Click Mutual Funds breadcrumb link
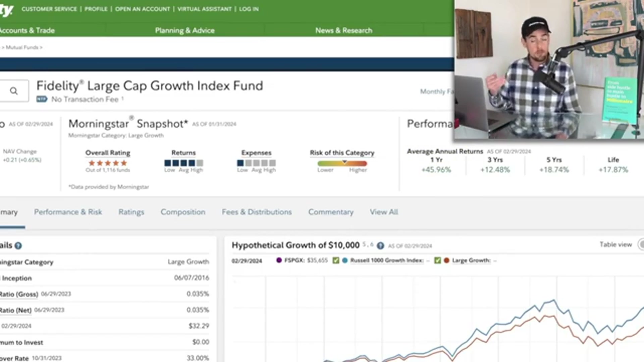Screen dimensions: 644x362 tap(22, 47)
